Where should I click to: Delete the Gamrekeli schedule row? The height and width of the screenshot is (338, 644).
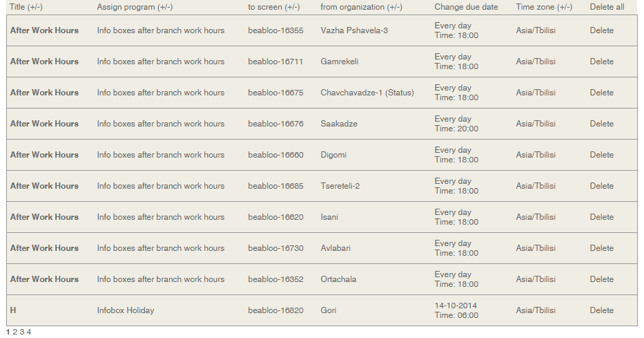coord(601,62)
